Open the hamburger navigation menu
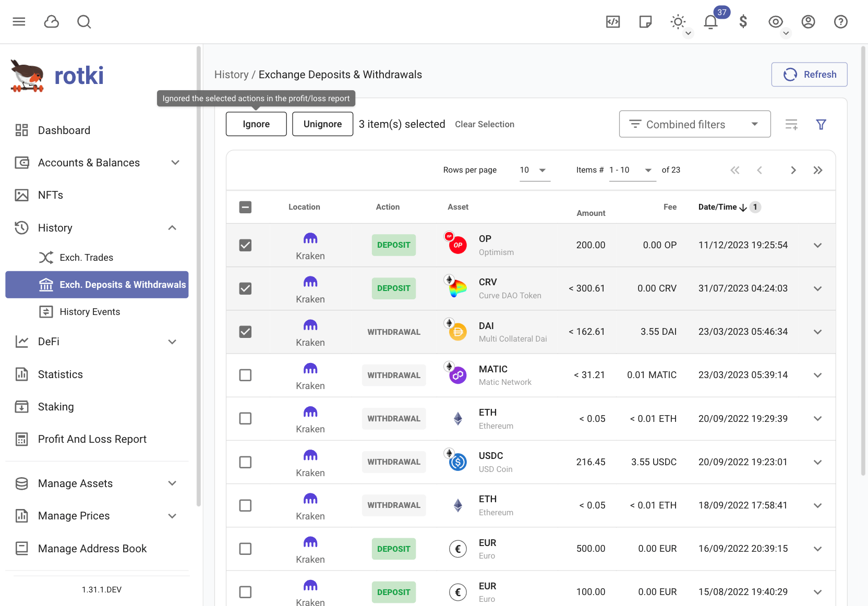 pyautogui.click(x=19, y=21)
